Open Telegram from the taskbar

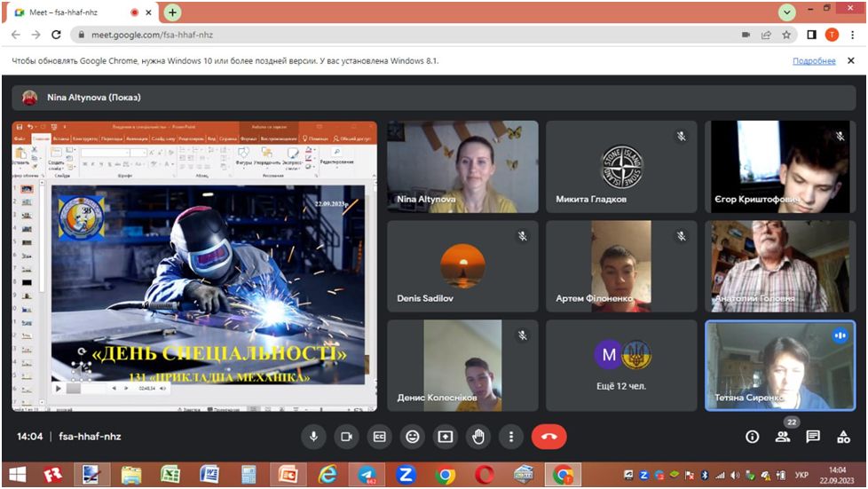[367, 475]
